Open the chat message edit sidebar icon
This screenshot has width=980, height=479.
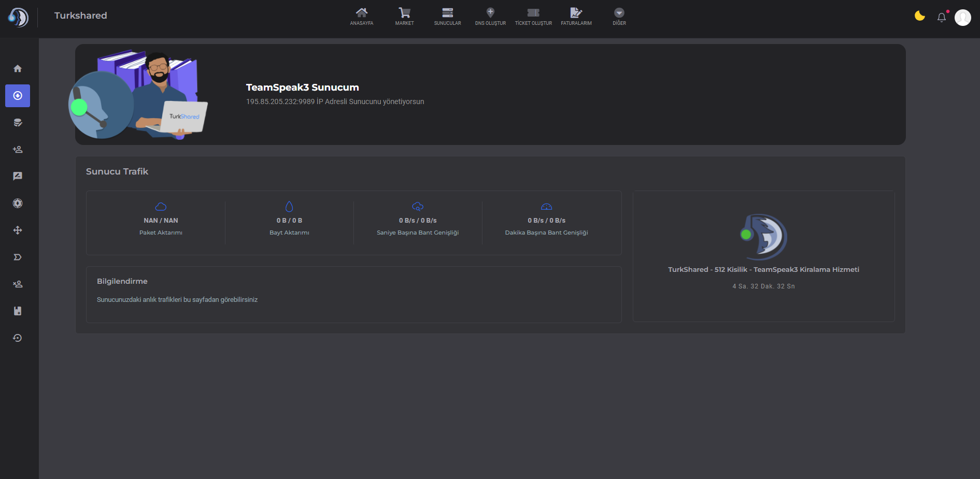(18, 177)
